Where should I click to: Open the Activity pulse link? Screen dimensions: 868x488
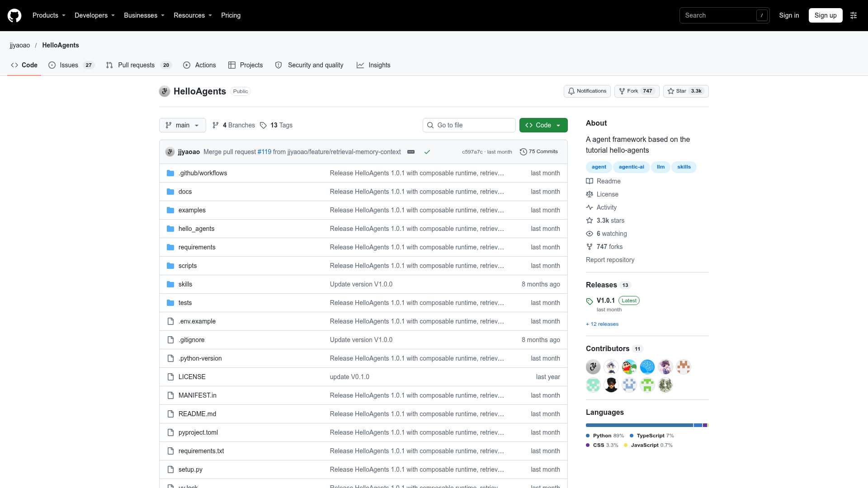(601, 207)
